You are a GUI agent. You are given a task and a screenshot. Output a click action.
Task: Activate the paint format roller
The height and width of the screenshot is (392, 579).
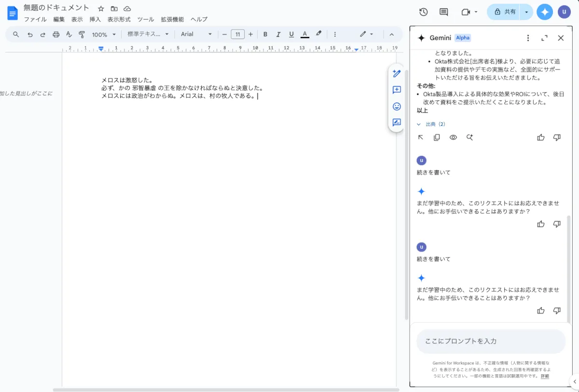click(x=82, y=34)
